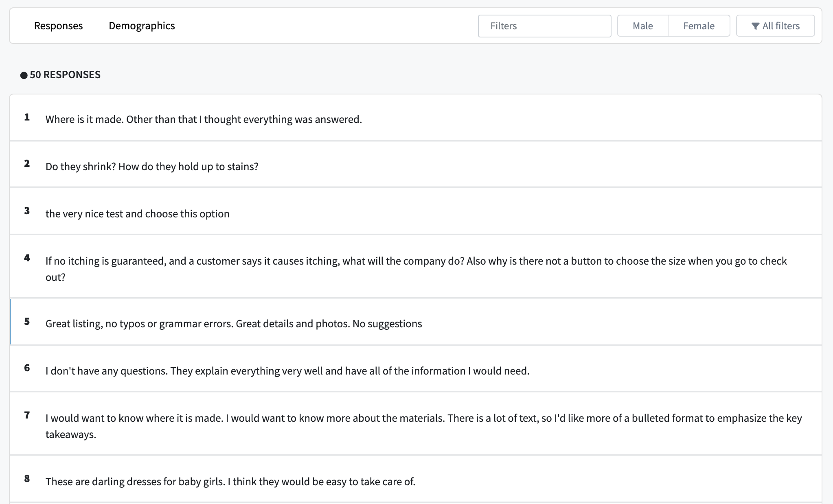Open the Responses tab
The image size is (833, 504).
click(x=58, y=26)
